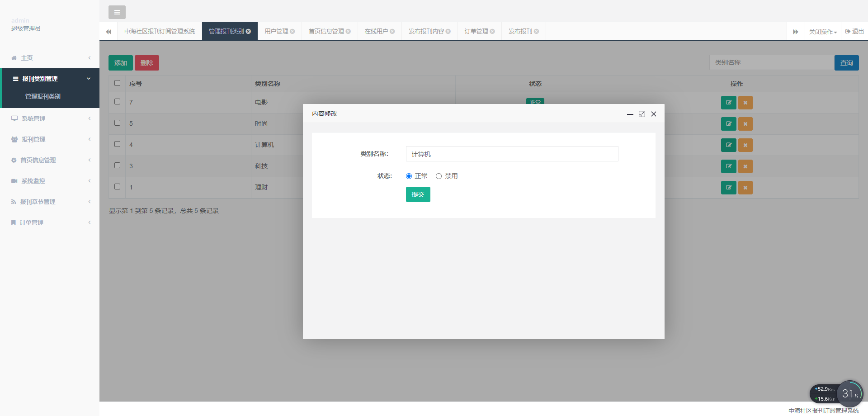Toggle the sidebar hamburger menu button
This screenshot has width=868, height=416.
pos(117,12)
